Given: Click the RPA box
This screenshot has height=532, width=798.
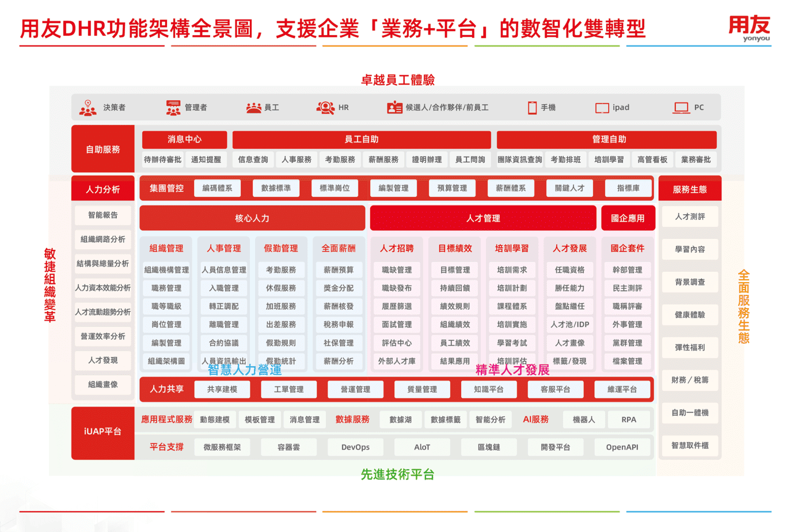Looking at the screenshot, I should (x=629, y=420).
